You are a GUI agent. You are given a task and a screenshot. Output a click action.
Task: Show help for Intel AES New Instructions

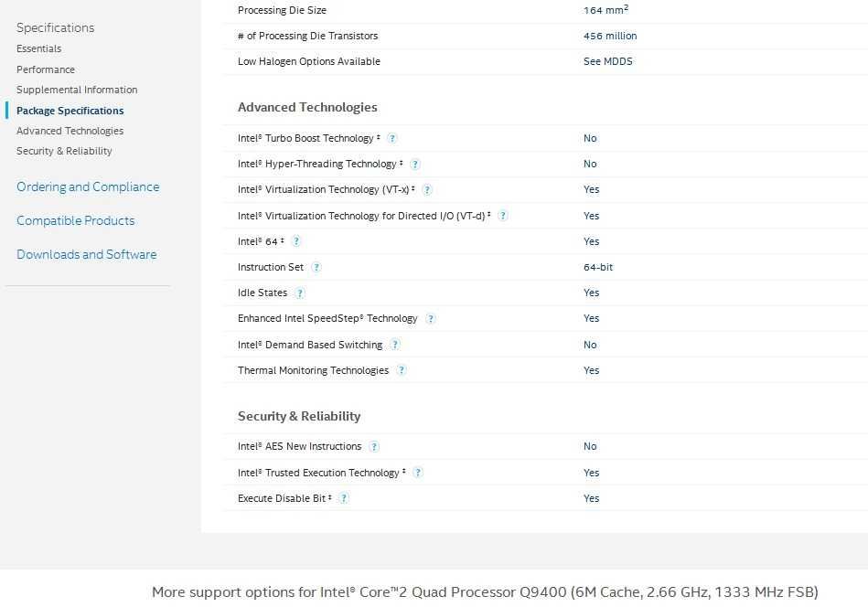click(374, 447)
